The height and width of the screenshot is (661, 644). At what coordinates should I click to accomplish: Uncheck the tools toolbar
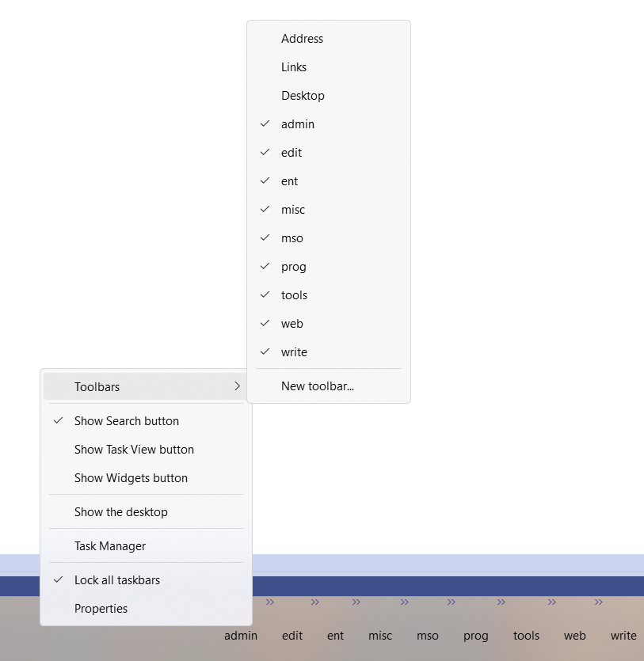click(329, 295)
